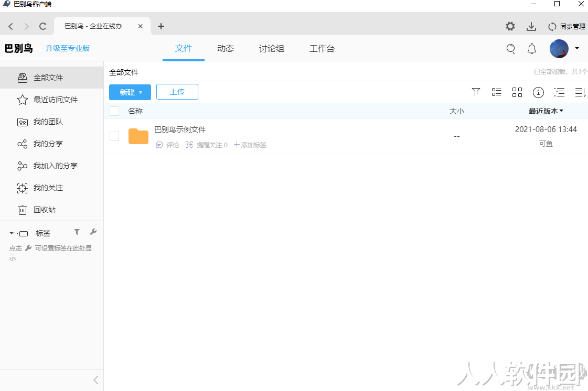
Task: Open 我加入的分享 in the sidebar
Action: 52,166
